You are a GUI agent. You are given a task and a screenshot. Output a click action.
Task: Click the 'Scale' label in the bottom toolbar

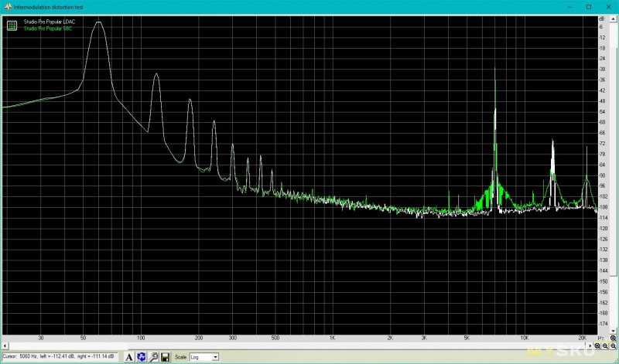click(180, 357)
